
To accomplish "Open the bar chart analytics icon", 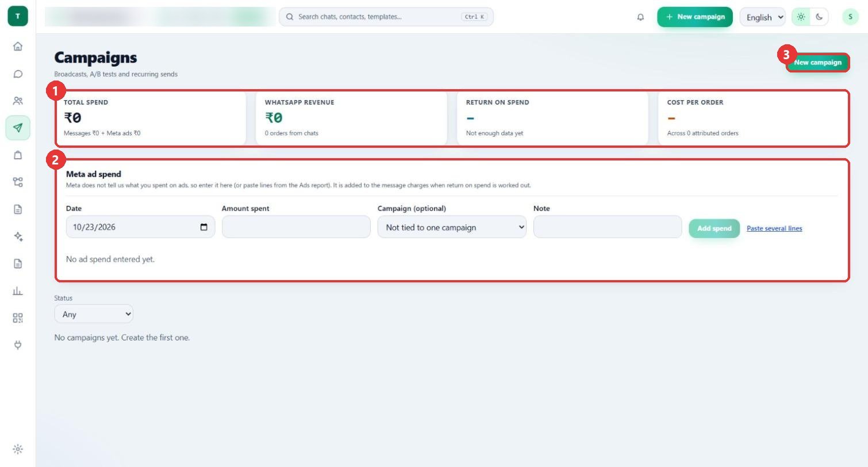I will coord(18,290).
